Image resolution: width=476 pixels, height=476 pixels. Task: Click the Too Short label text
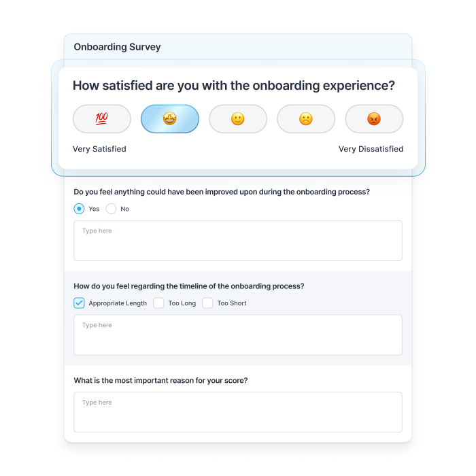point(232,303)
